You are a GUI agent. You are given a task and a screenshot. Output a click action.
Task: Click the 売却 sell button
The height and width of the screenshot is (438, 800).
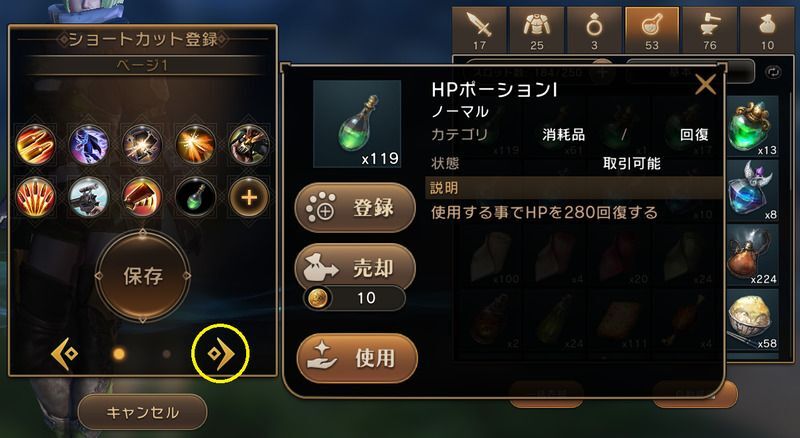(355, 268)
